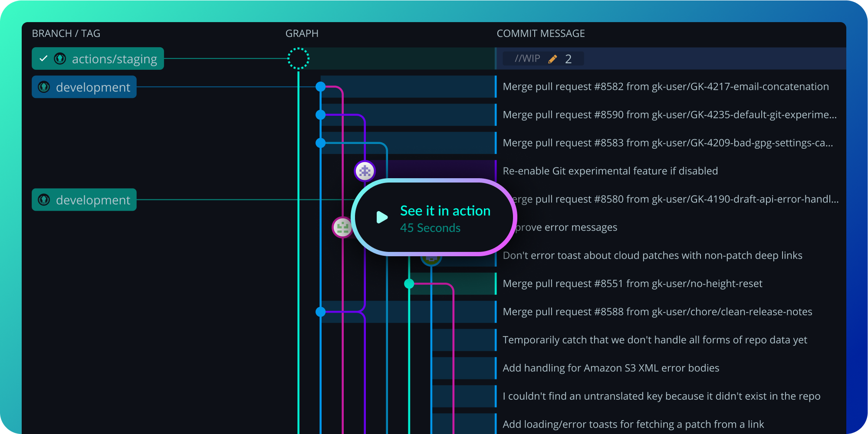
Task: Click the BRANCH / TAG column header
Action: coord(66,34)
